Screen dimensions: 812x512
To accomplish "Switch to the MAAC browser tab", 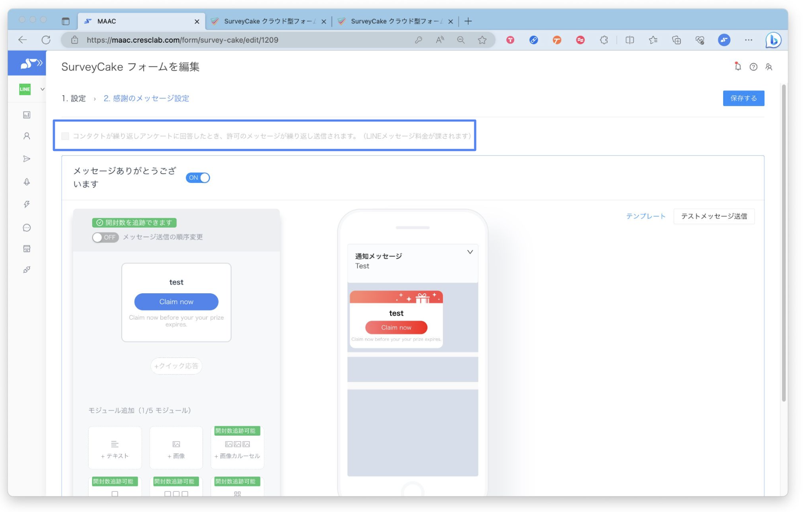I will [x=141, y=21].
